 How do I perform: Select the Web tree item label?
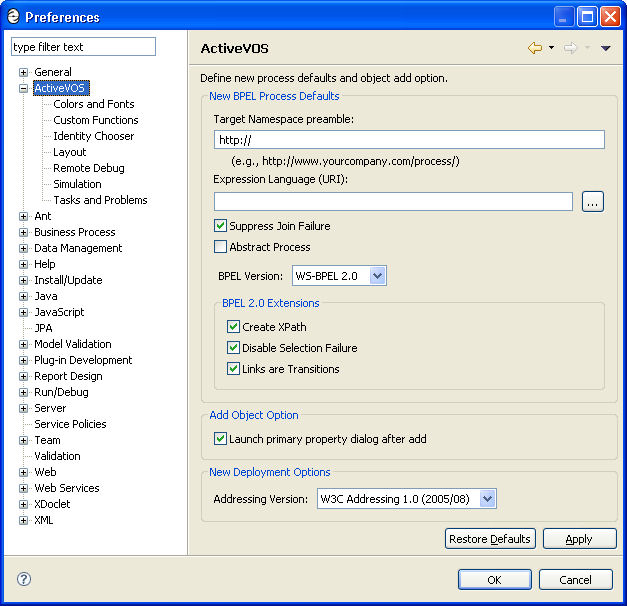click(x=45, y=472)
